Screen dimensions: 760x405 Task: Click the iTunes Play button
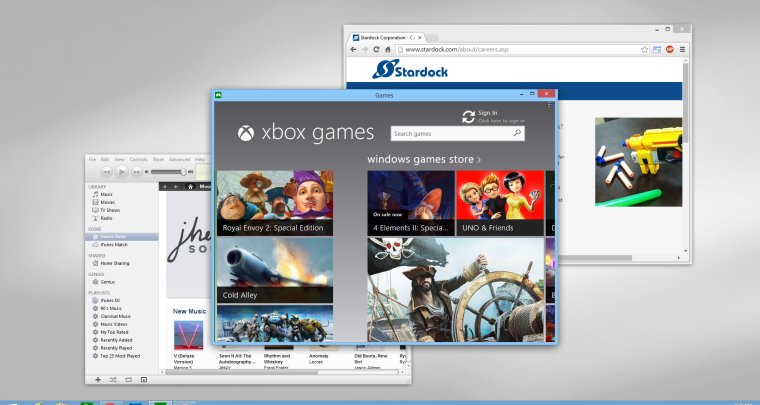(x=122, y=171)
